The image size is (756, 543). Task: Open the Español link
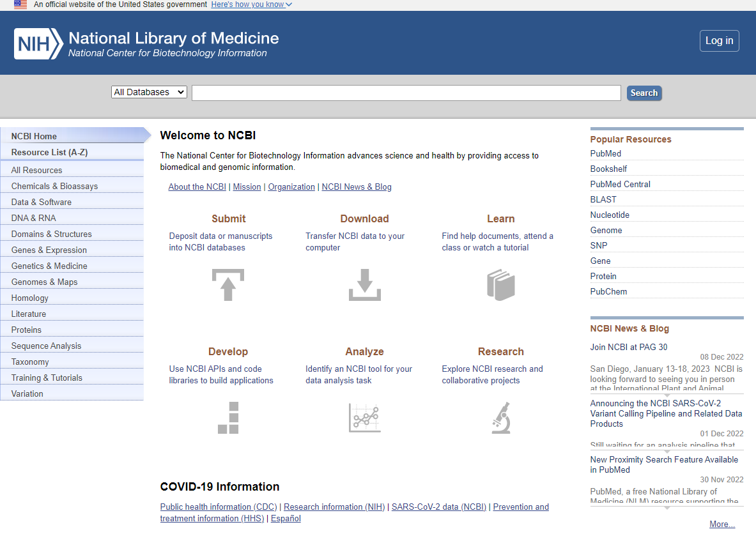click(x=286, y=519)
